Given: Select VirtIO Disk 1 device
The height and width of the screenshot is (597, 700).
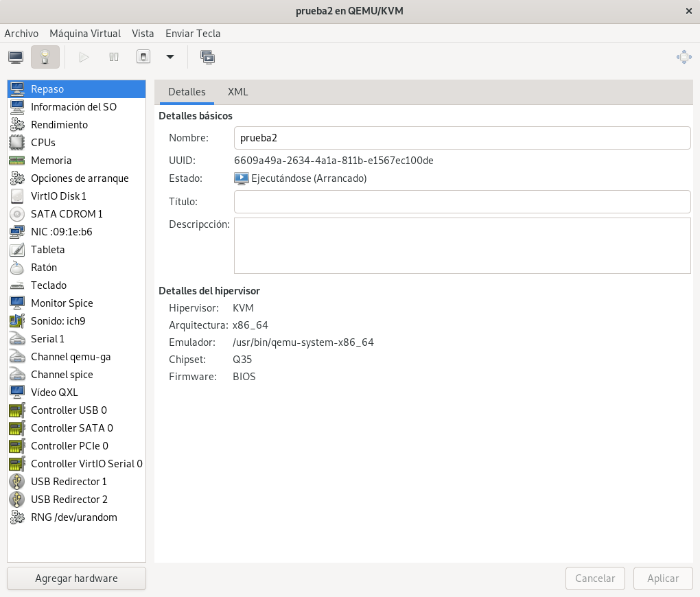Looking at the screenshot, I should pyautogui.click(x=76, y=196).
